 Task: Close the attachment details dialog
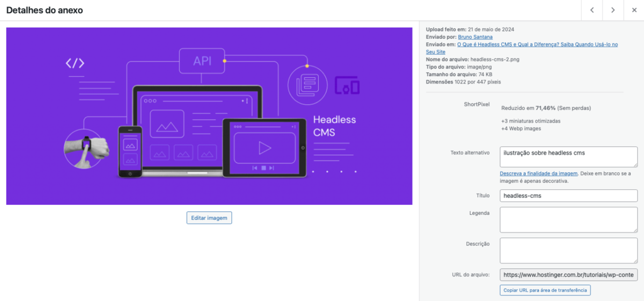634,10
